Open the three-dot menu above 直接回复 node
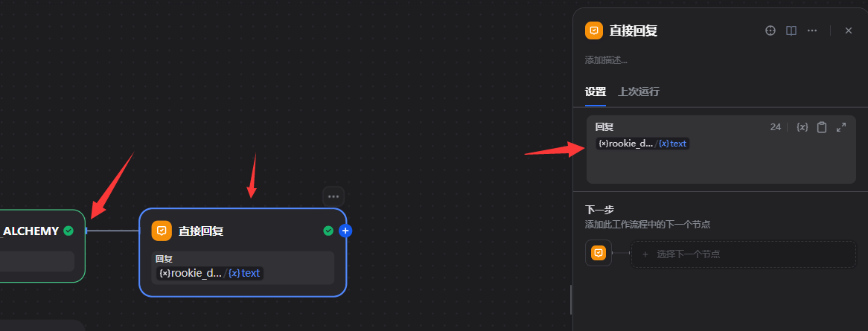This screenshot has width=868, height=331. click(334, 196)
